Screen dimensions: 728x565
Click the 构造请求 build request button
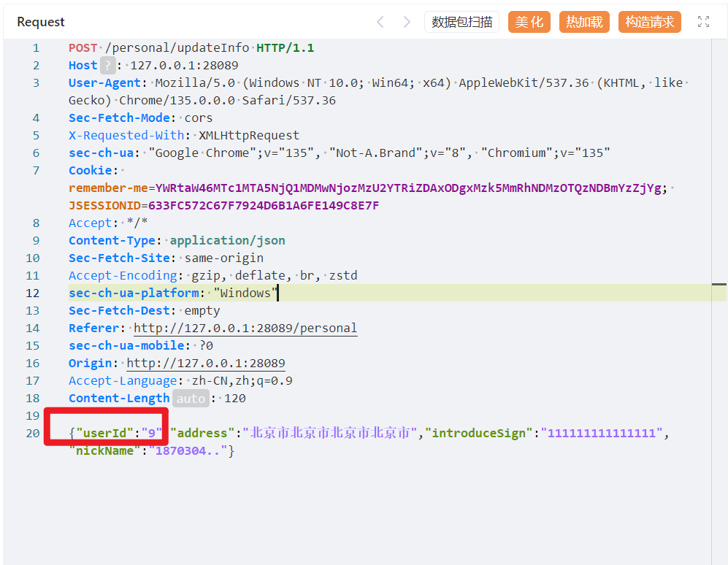point(649,22)
